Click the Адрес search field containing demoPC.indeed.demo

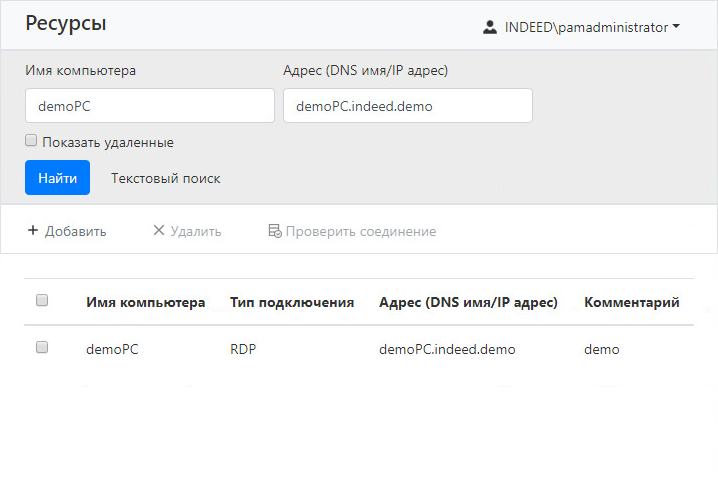click(407, 106)
